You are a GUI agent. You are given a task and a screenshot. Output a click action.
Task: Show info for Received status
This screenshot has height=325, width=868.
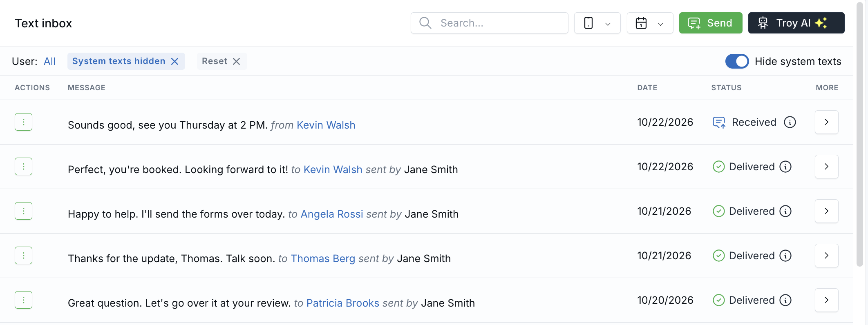click(x=790, y=122)
